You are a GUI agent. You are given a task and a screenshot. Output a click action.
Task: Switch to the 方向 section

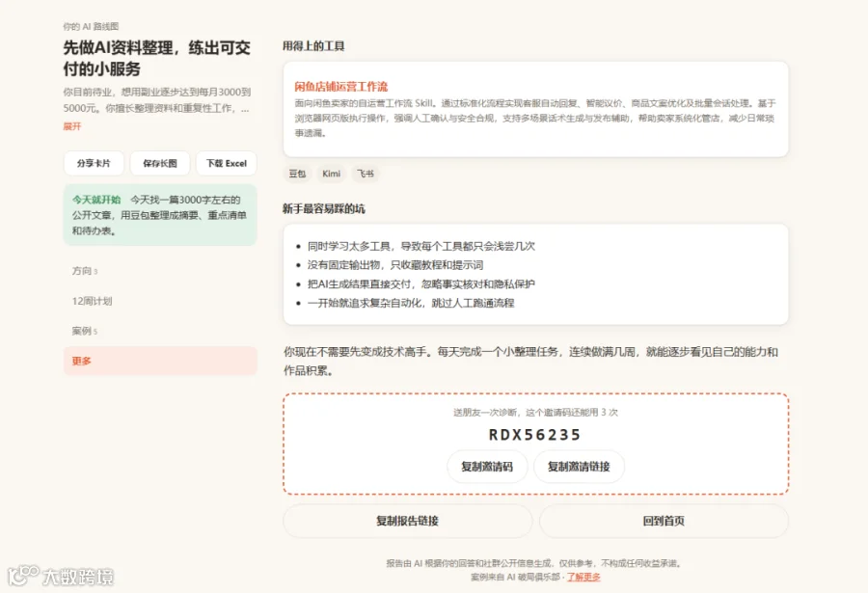tap(160, 271)
